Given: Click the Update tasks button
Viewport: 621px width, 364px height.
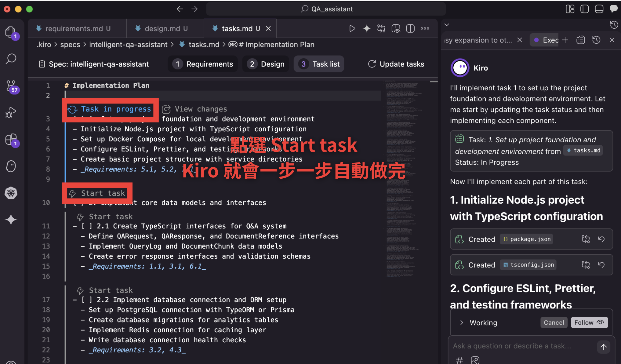Looking at the screenshot, I should tap(396, 64).
